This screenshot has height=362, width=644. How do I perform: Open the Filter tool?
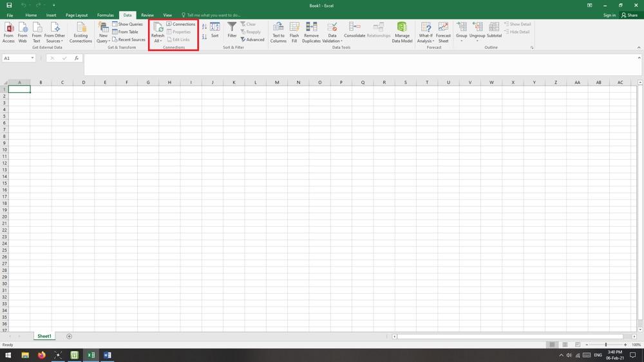click(x=232, y=30)
